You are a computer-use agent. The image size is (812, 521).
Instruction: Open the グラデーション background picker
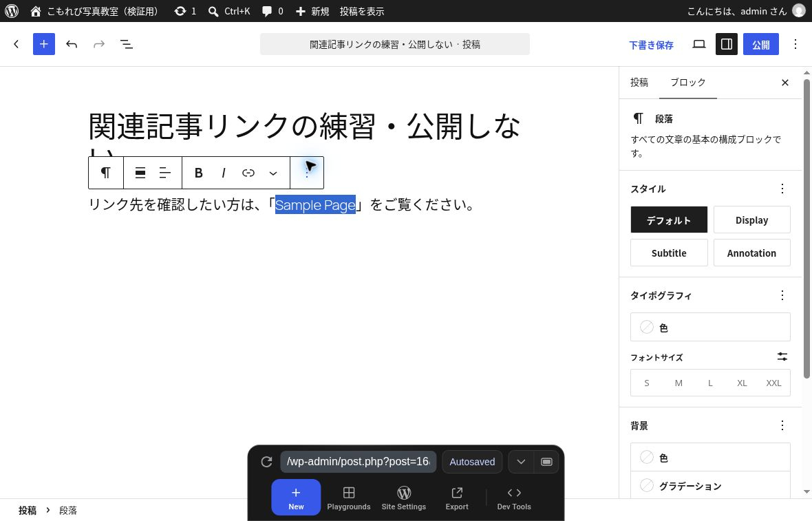point(710,485)
